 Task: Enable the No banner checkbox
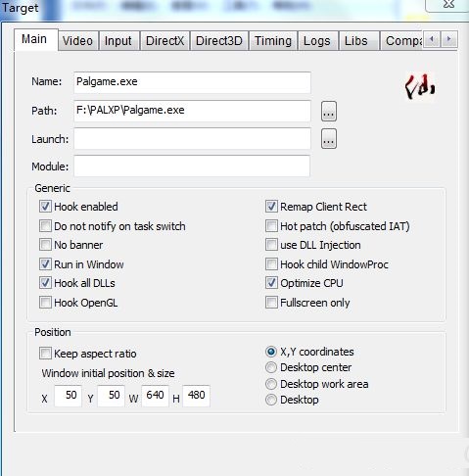pos(45,245)
